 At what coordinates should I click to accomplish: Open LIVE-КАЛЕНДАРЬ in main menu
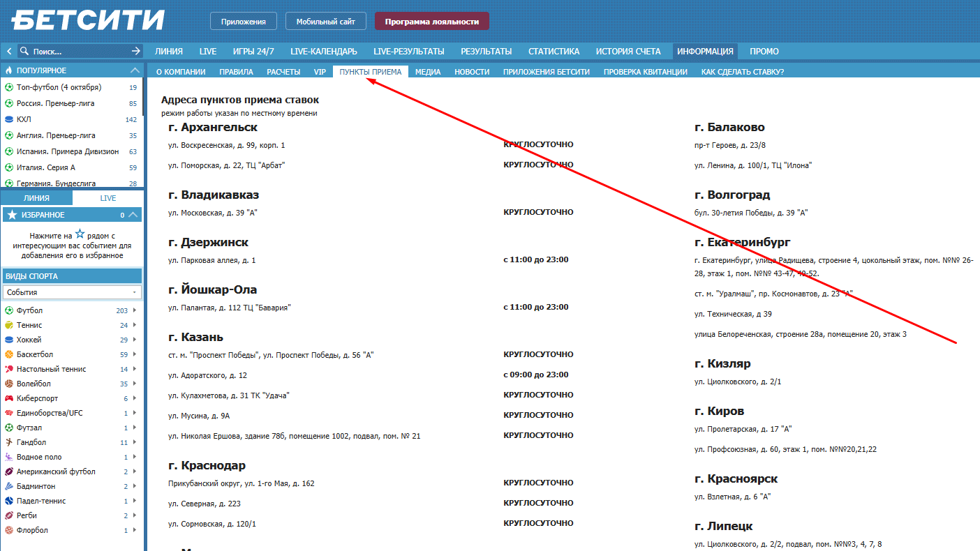pos(324,51)
